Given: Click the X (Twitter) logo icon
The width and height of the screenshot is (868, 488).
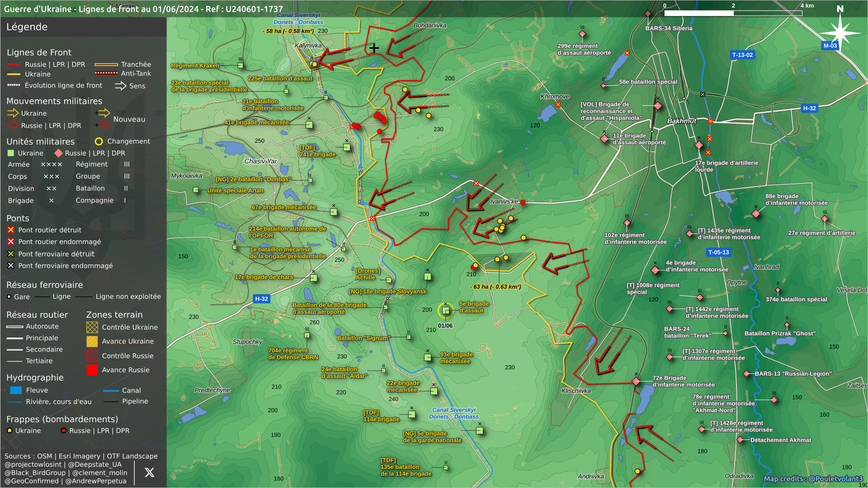Looking at the screenshot, I should click(x=149, y=473).
